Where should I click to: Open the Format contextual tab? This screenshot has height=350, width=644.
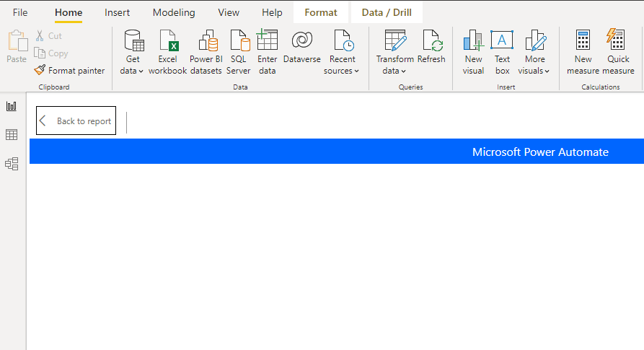[x=321, y=12]
